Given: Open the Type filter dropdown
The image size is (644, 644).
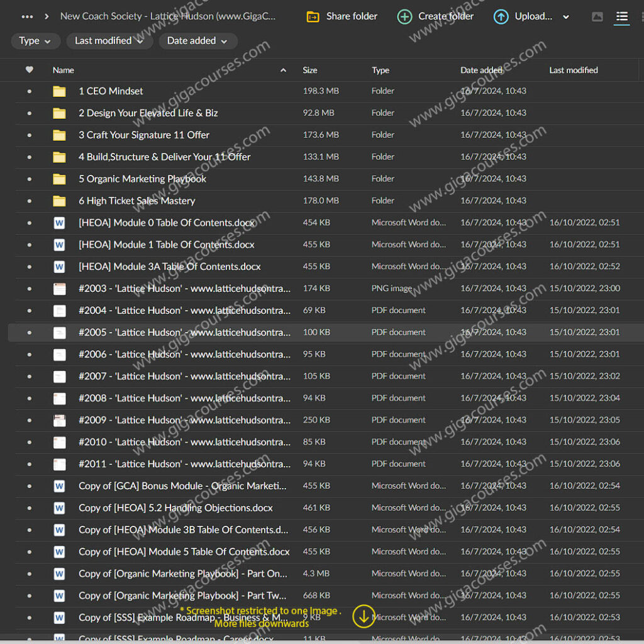Looking at the screenshot, I should point(35,41).
